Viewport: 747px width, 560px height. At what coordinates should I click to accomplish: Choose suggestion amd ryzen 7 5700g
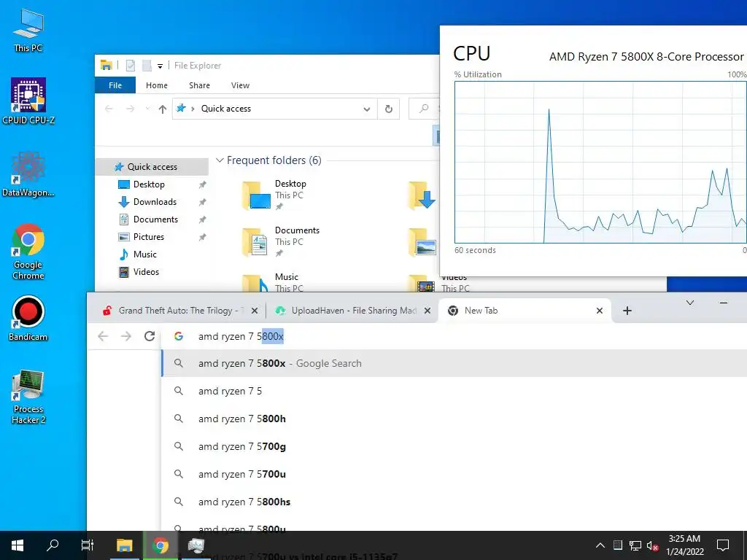coord(454,446)
